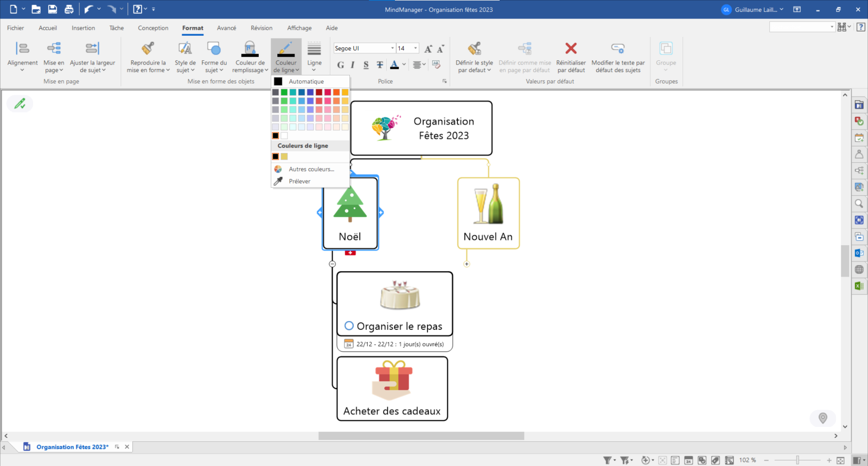
Task: Select the Reproduire la mise en forme brush
Action: [x=148, y=49]
